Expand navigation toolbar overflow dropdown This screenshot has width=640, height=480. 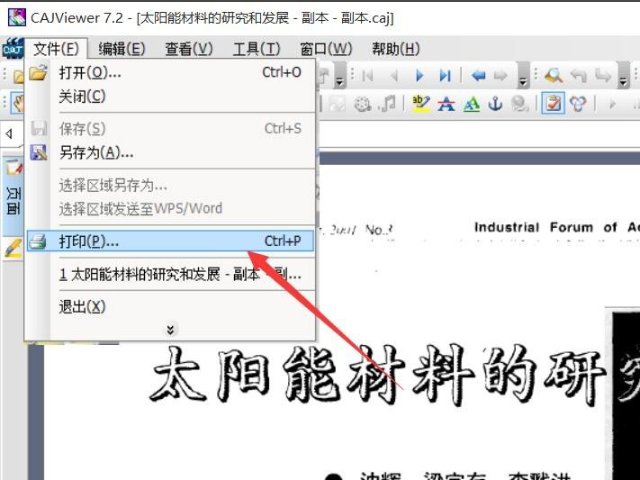pyautogui.click(x=523, y=76)
